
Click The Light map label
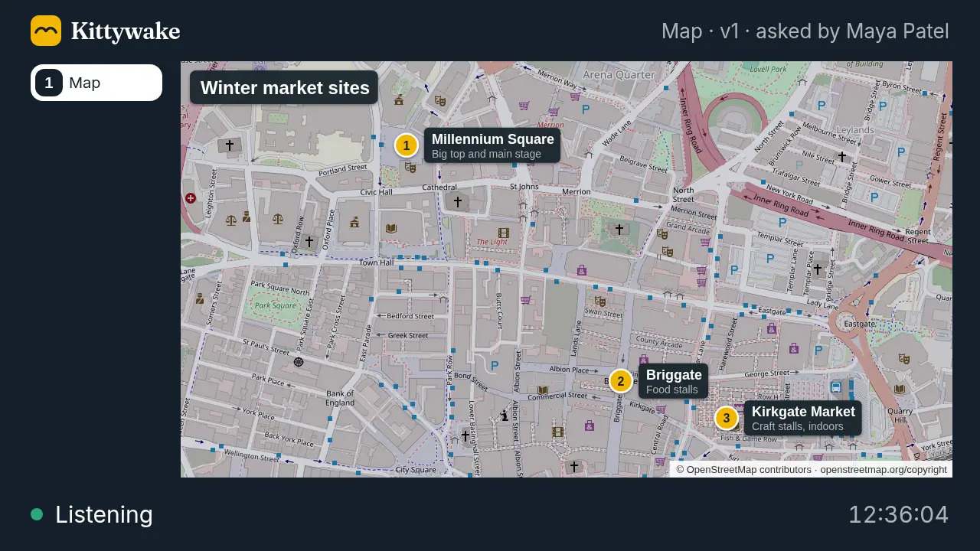tap(492, 242)
